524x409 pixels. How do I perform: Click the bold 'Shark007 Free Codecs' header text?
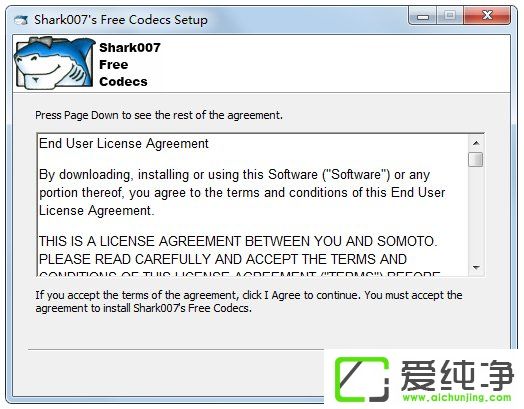click(130, 64)
